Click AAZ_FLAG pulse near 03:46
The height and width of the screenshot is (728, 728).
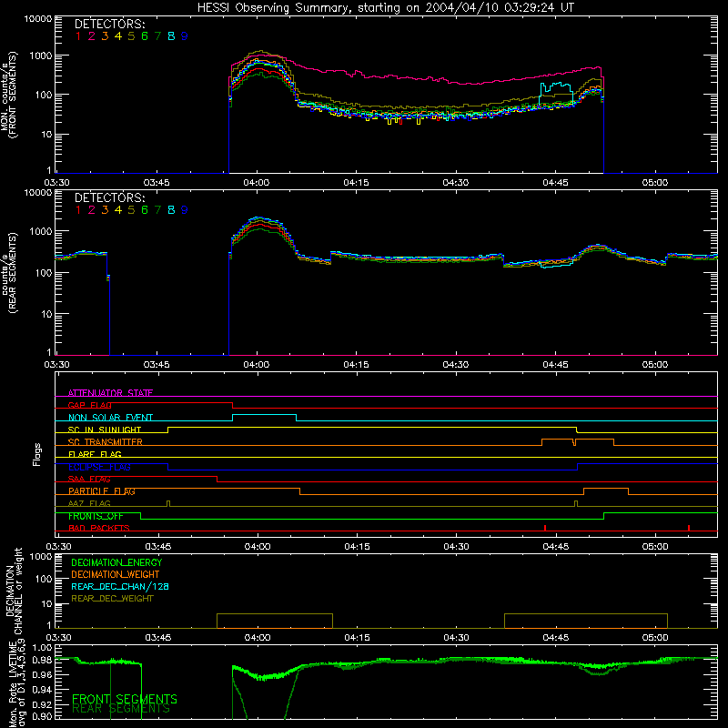click(168, 503)
